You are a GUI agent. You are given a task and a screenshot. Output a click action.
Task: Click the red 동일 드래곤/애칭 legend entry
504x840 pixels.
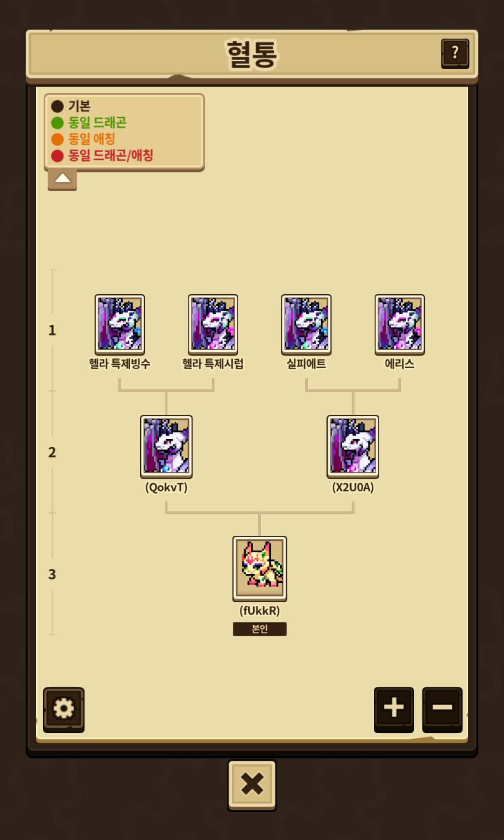[x=102, y=155]
